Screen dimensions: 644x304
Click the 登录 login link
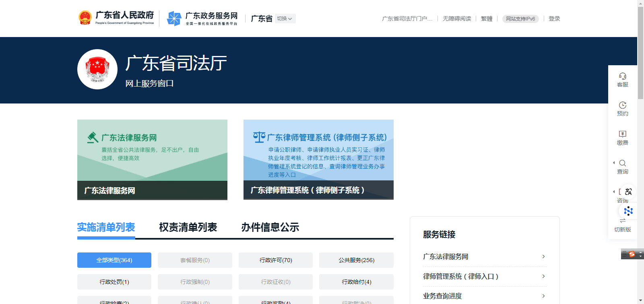554,19
